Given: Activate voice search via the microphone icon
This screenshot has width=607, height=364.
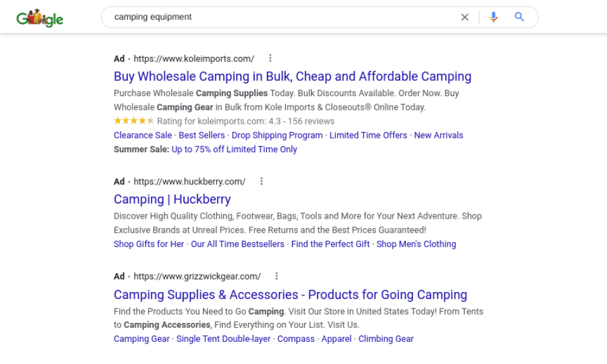Looking at the screenshot, I should pos(493,17).
